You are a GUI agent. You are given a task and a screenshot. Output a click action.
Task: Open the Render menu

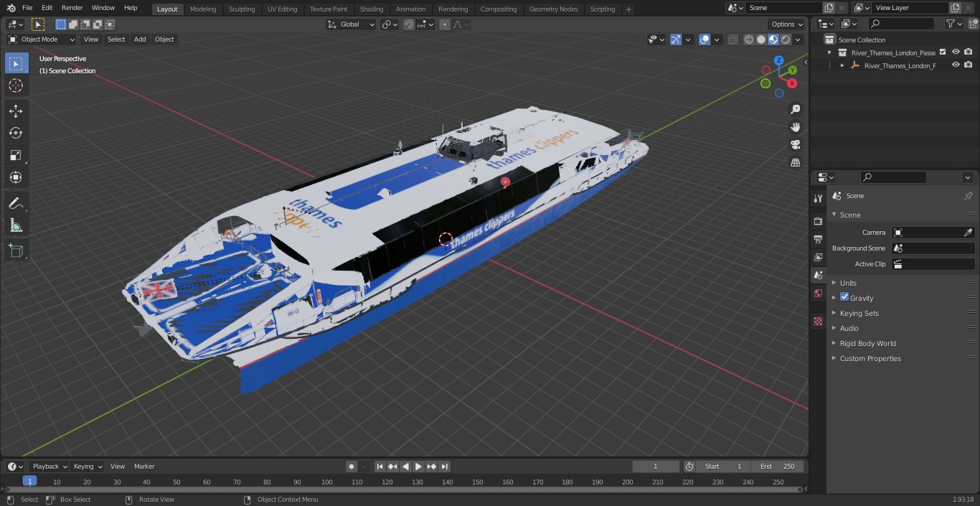pos(72,8)
